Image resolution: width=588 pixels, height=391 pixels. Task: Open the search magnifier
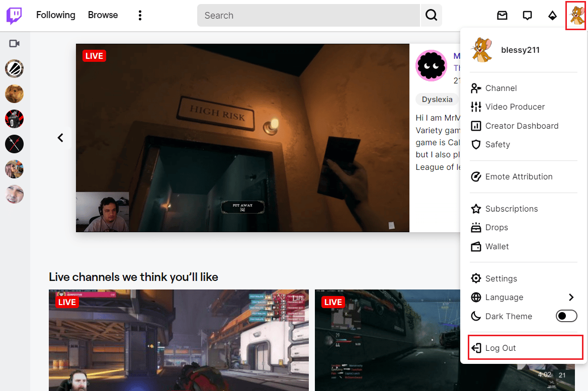(x=431, y=15)
